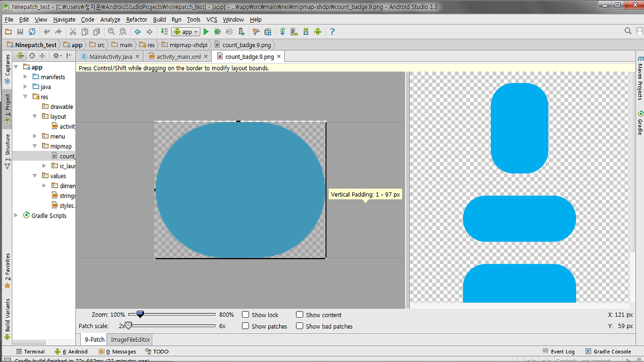Collapse the layout folder node
Image resolution: width=644 pixels, height=362 pixels.
pos(35,116)
